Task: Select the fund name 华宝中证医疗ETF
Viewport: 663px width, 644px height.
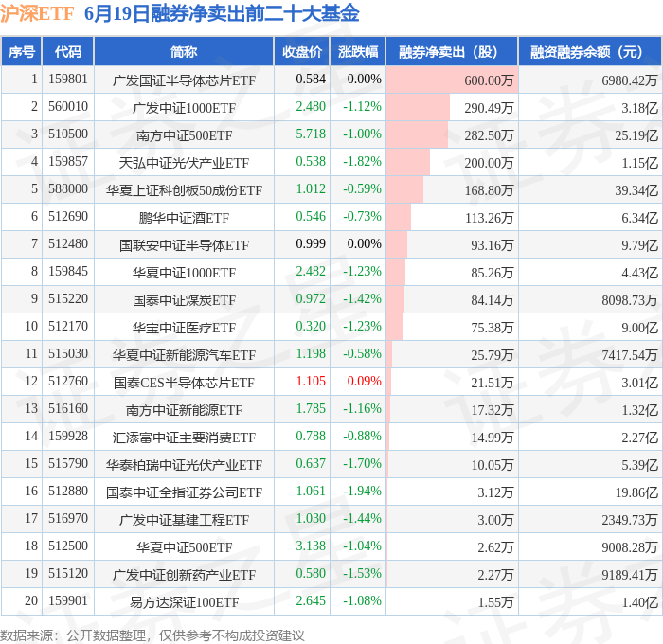Action: point(184,328)
